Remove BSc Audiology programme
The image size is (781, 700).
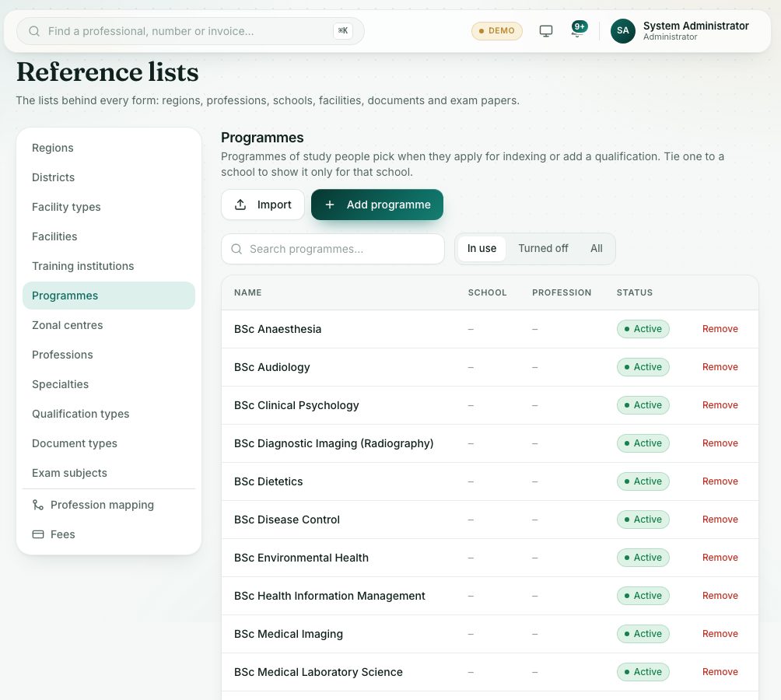click(x=720, y=367)
